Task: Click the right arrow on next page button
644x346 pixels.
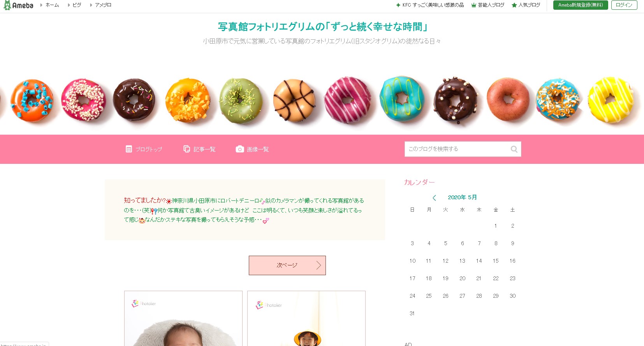Action: pos(318,265)
